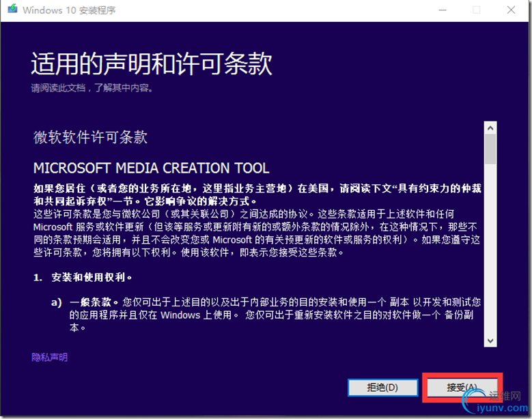Click the license scrollbar down arrow
Viewport: 532px width, 419px height.
[490, 341]
